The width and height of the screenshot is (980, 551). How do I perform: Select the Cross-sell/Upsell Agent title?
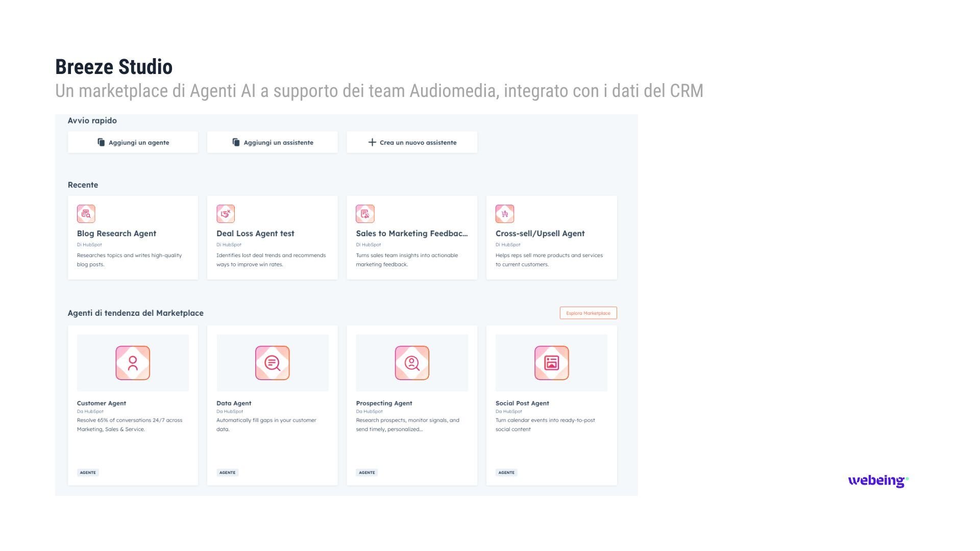(540, 233)
